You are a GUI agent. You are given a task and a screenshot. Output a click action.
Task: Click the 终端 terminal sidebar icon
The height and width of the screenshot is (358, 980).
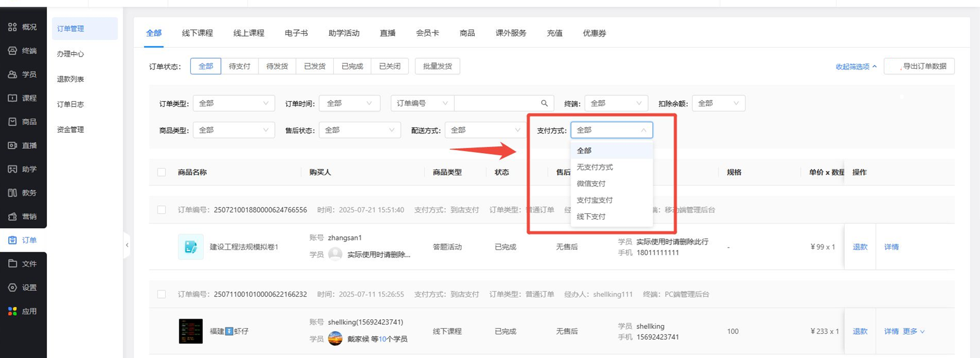[12, 51]
